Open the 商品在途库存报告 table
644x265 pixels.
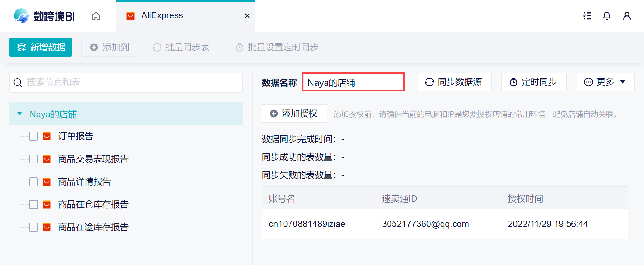[x=93, y=227]
